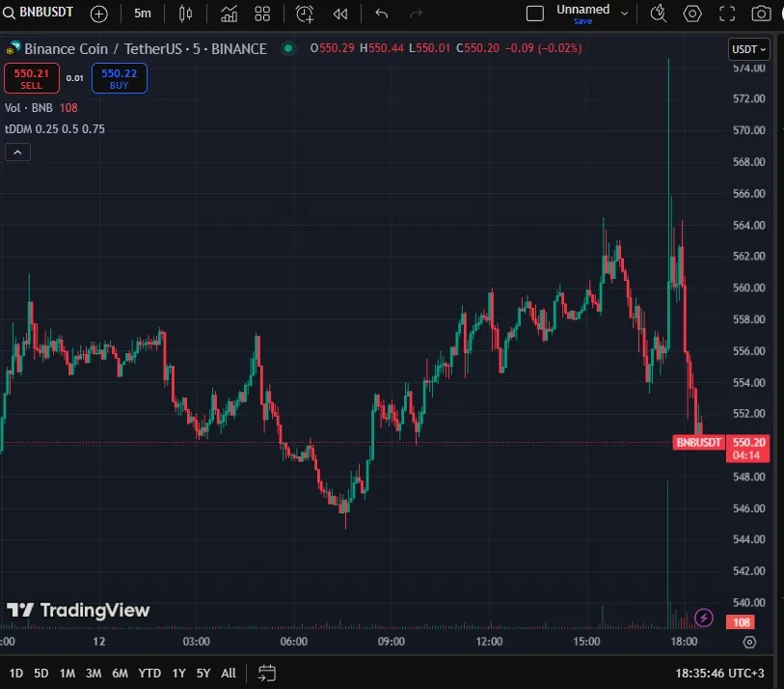The height and width of the screenshot is (689, 784).
Task: Click the Save layout link
Action: (x=583, y=21)
